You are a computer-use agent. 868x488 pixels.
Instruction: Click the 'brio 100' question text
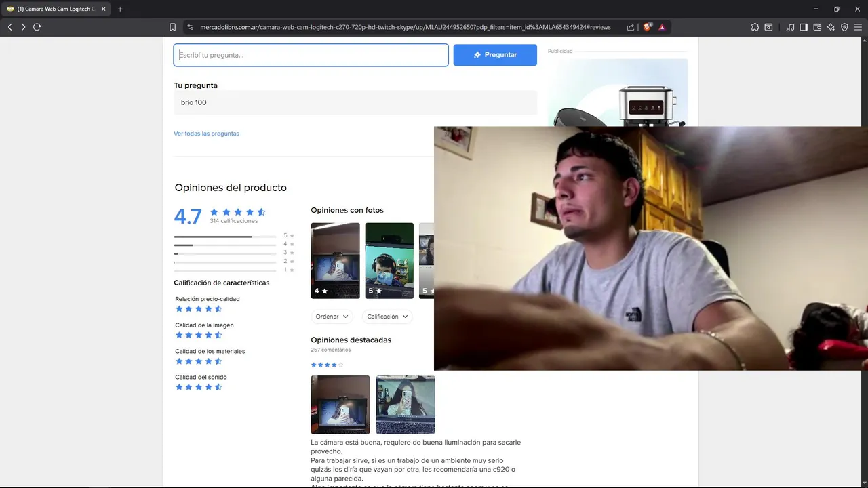click(193, 102)
